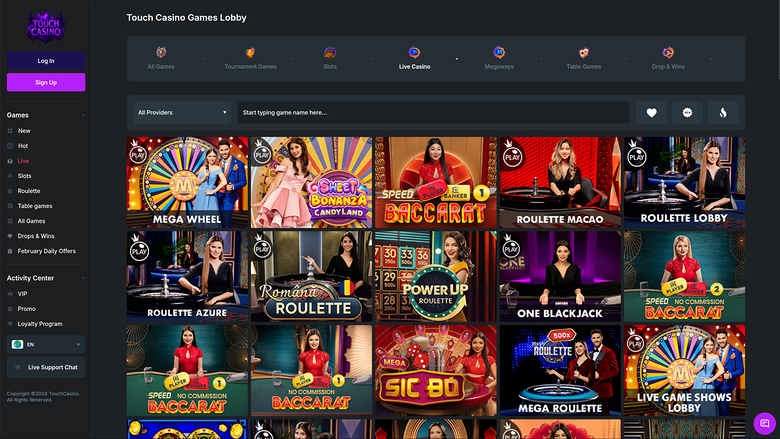
Task: Select the Megaways category icon
Action: tap(499, 52)
